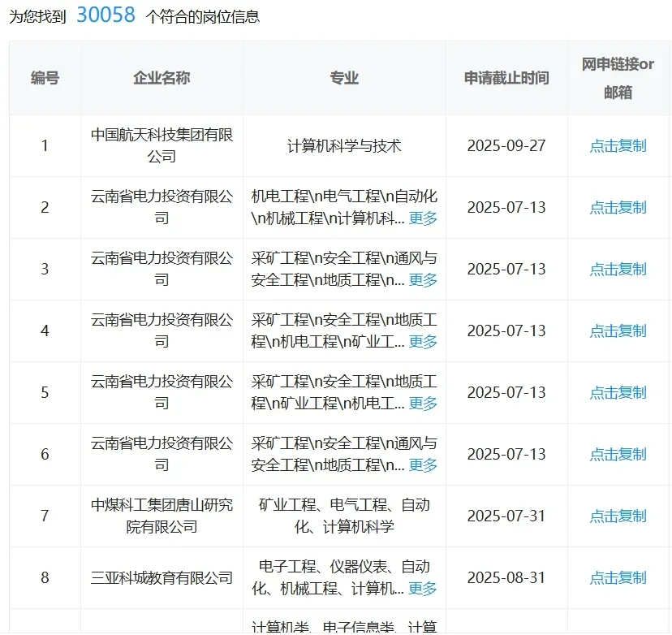Select the 编号 column header
This screenshot has height=635, width=672.
click(45, 78)
